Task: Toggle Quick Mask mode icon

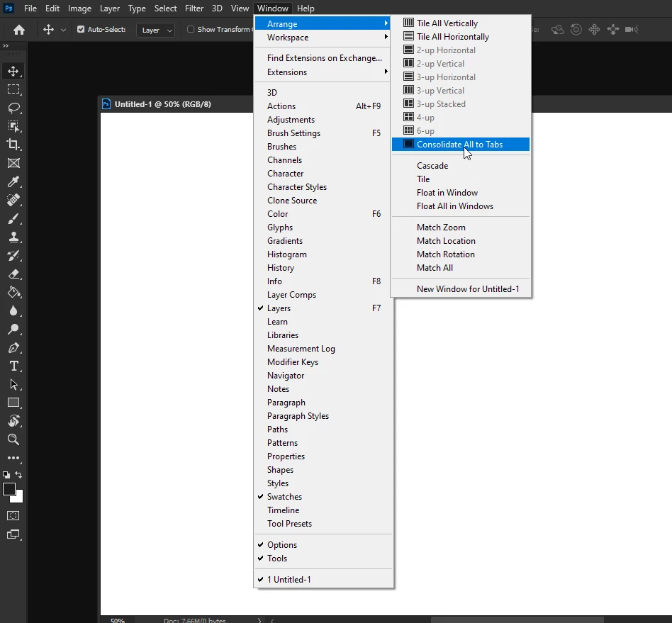Action: click(13, 516)
